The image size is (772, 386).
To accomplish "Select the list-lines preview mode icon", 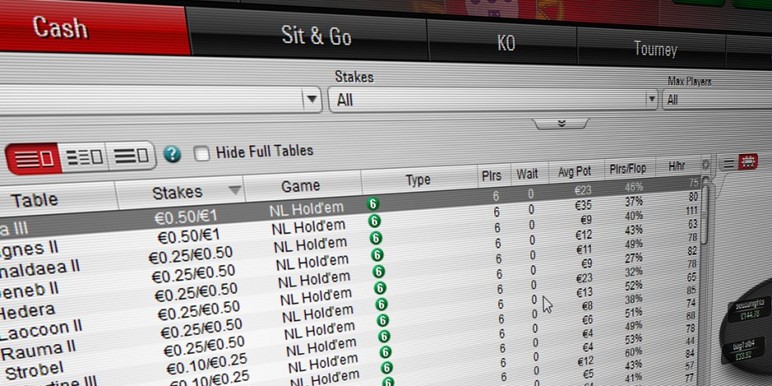I will tap(729, 163).
